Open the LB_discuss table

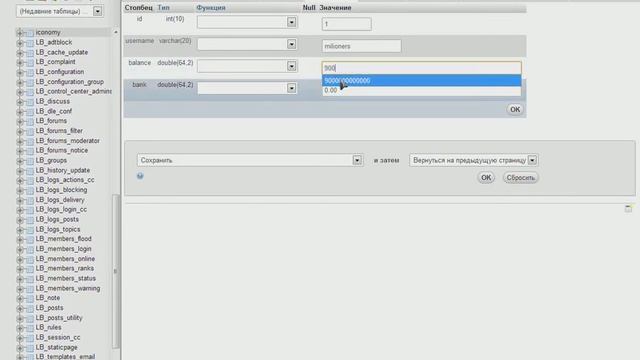point(53,101)
